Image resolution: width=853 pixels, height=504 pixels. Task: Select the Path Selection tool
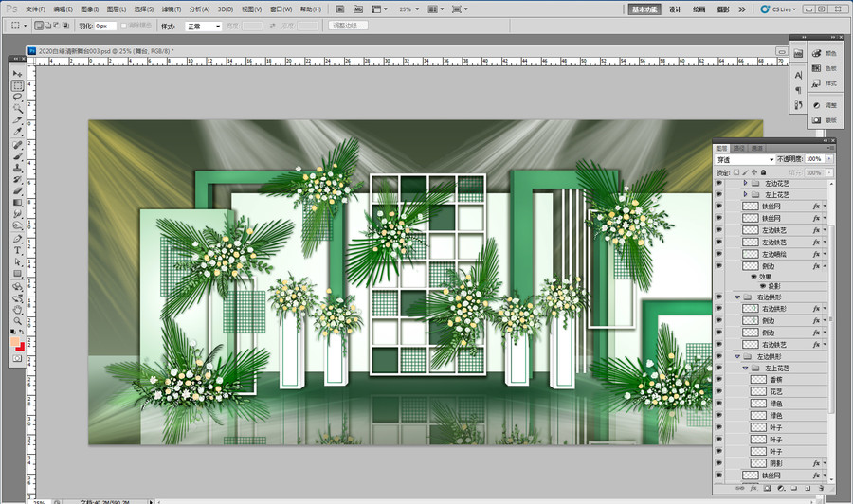click(17, 262)
